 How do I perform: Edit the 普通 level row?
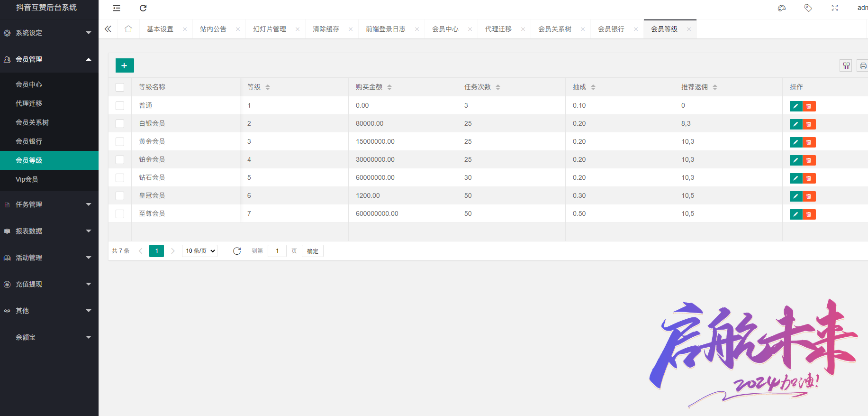[796, 106]
